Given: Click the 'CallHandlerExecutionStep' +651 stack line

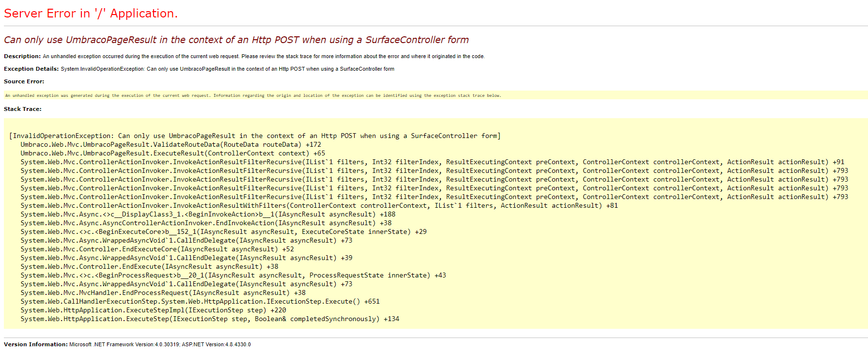Looking at the screenshot, I should [x=200, y=302].
